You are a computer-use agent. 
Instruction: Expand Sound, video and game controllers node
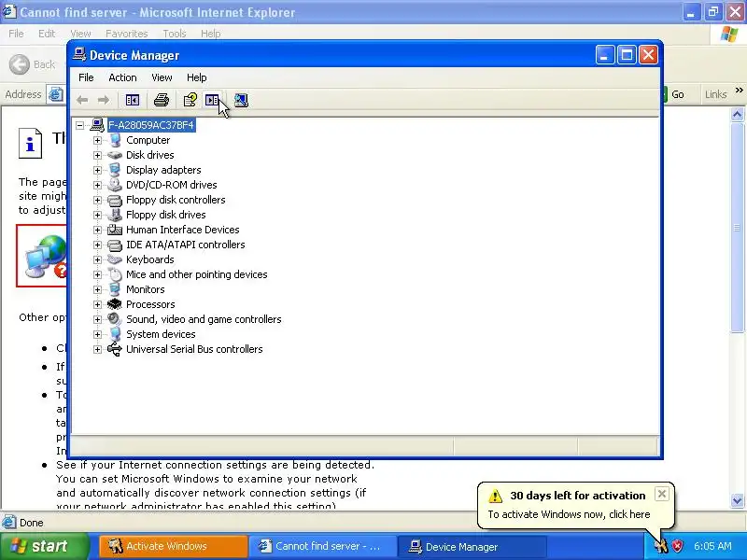98,319
